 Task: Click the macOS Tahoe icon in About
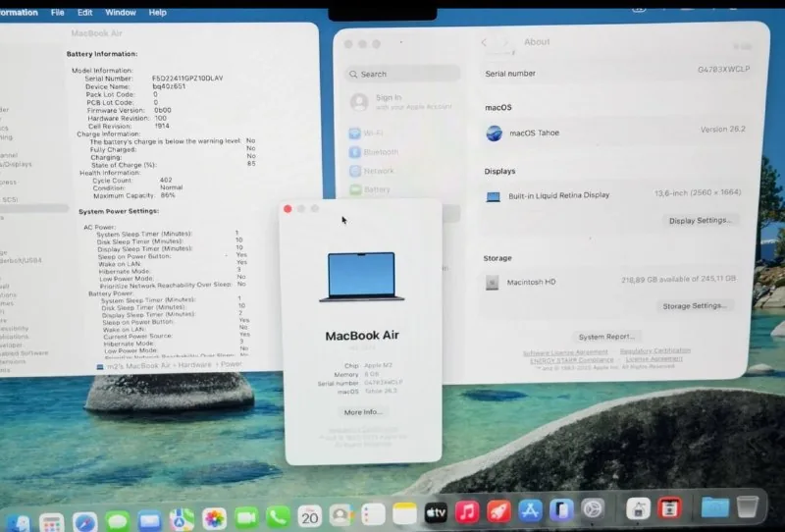495,133
